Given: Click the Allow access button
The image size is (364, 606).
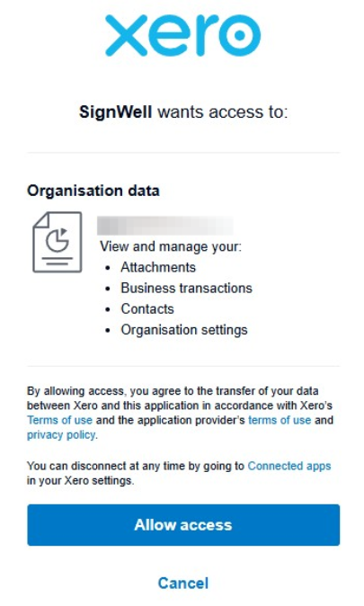Looking at the screenshot, I should [183, 525].
